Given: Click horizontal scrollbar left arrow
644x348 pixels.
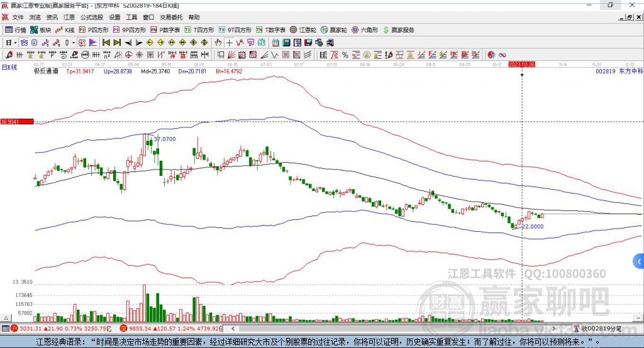Looking at the screenshot, I should pos(233,329).
